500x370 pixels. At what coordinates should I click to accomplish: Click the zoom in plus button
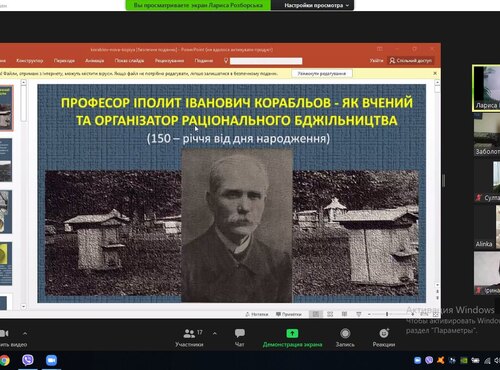tap(413, 314)
